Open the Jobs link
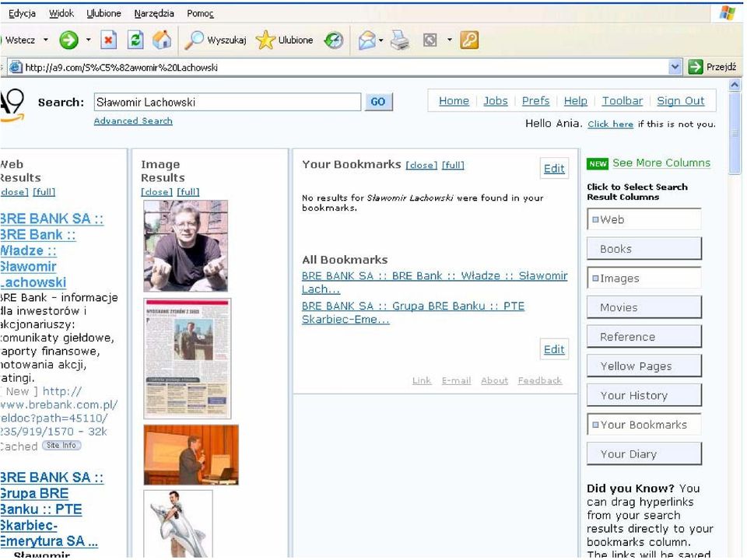 pos(496,101)
